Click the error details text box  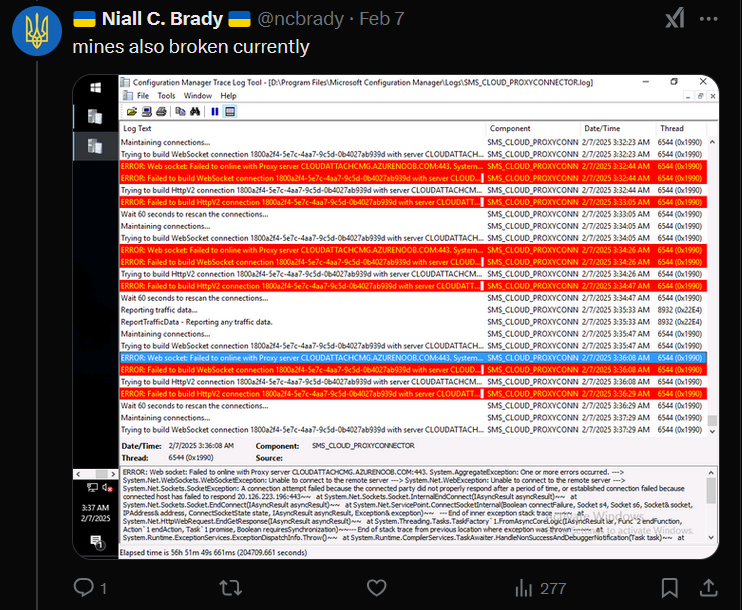pyautogui.click(x=413, y=505)
